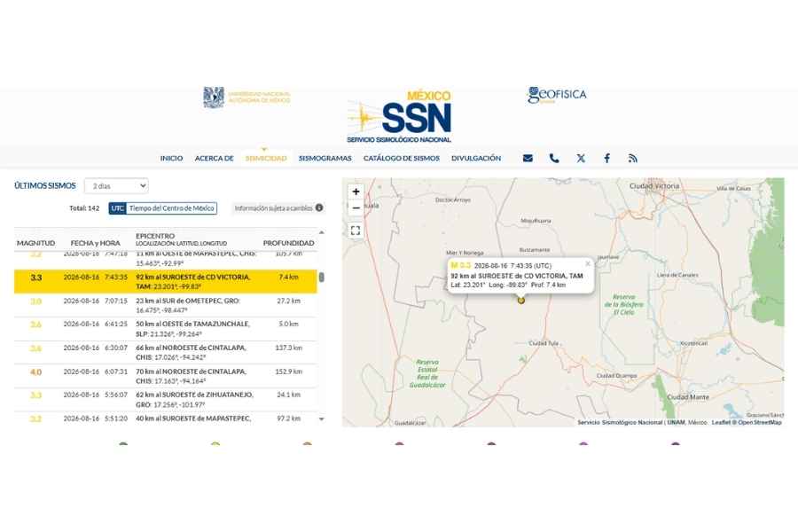Click the 7.4 km depth value
This screenshot has height=532, width=798.
288,278
